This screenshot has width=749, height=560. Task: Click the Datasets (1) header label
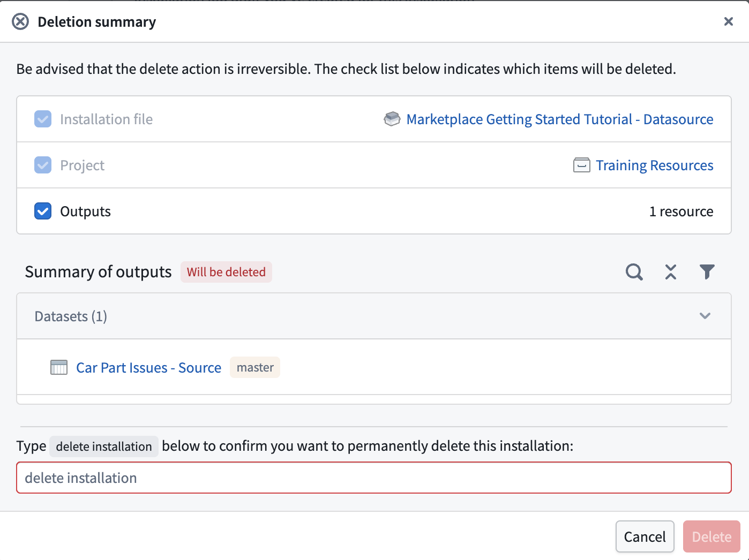coord(71,316)
